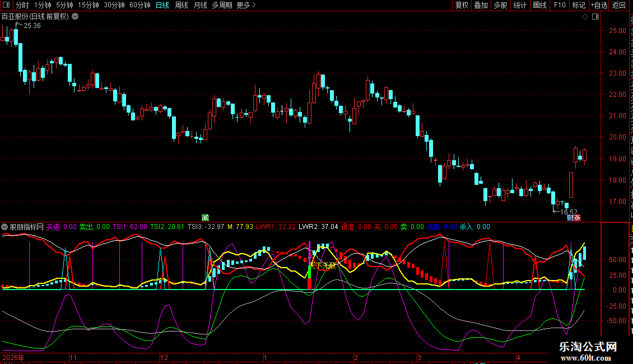Open the dropdown next to 百亚股份(日线.前复权)
This screenshot has height=364, width=633.
pos(75,17)
